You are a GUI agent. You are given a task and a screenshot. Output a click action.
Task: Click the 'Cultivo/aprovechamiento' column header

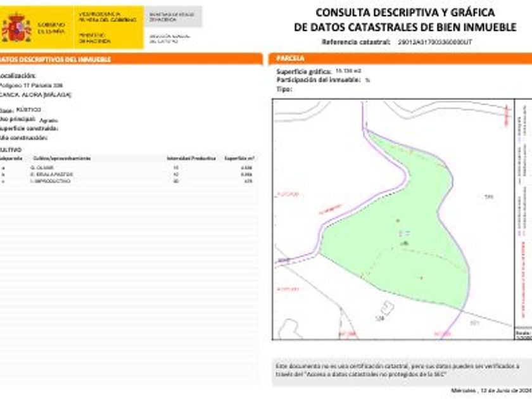click(x=62, y=158)
